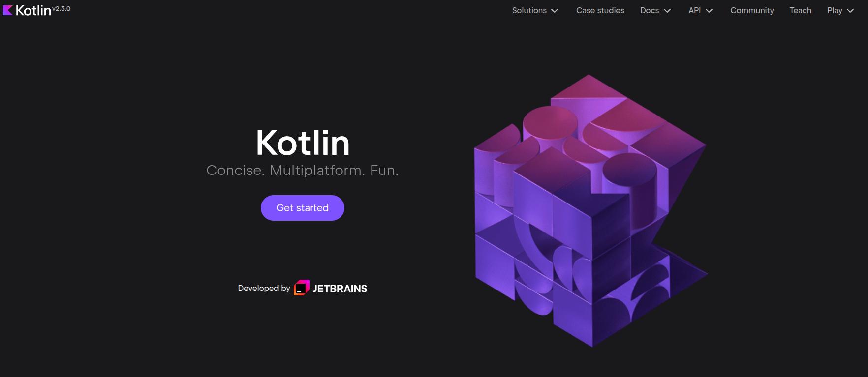Open the Teach section
Screen dimensions: 868x377
(800, 10)
